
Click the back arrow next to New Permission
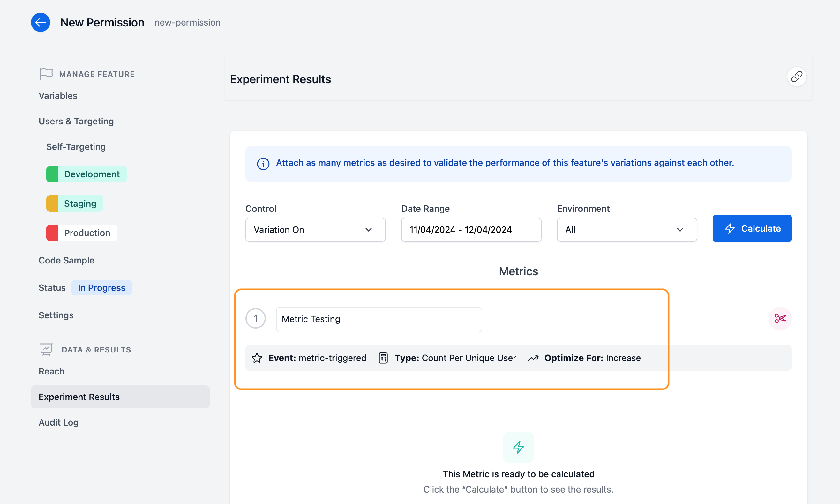(41, 22)
